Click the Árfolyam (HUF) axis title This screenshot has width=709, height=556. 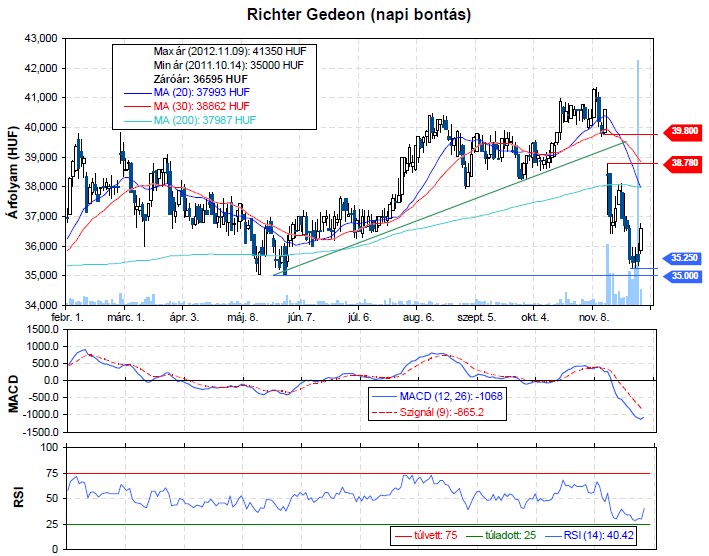[12, 172]
